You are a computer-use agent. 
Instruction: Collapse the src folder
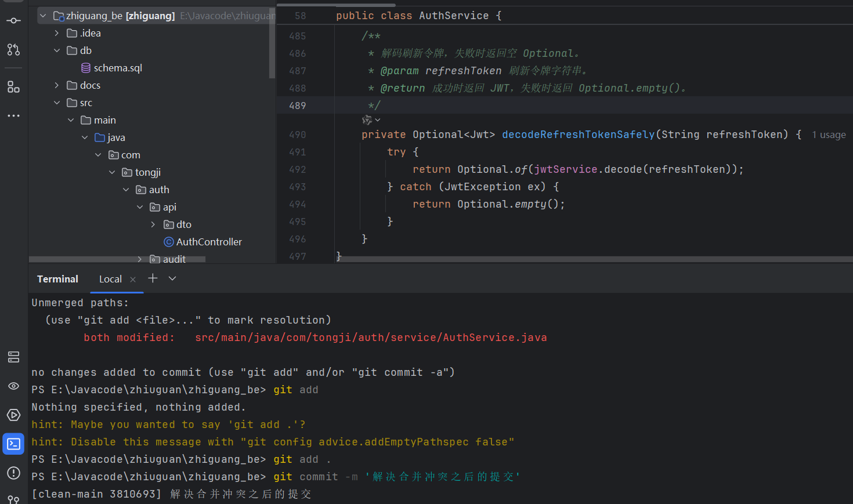(x=57, y=103)
